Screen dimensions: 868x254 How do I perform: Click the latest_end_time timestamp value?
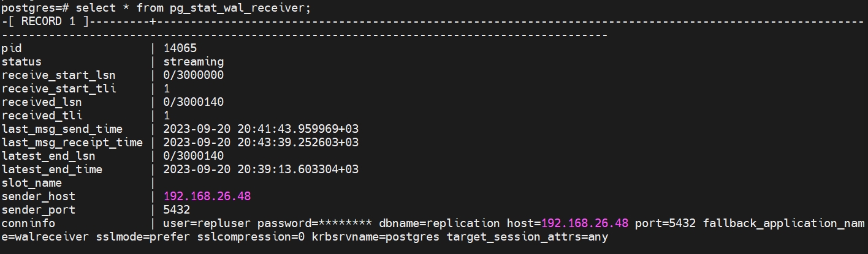[x=261, y=170]
